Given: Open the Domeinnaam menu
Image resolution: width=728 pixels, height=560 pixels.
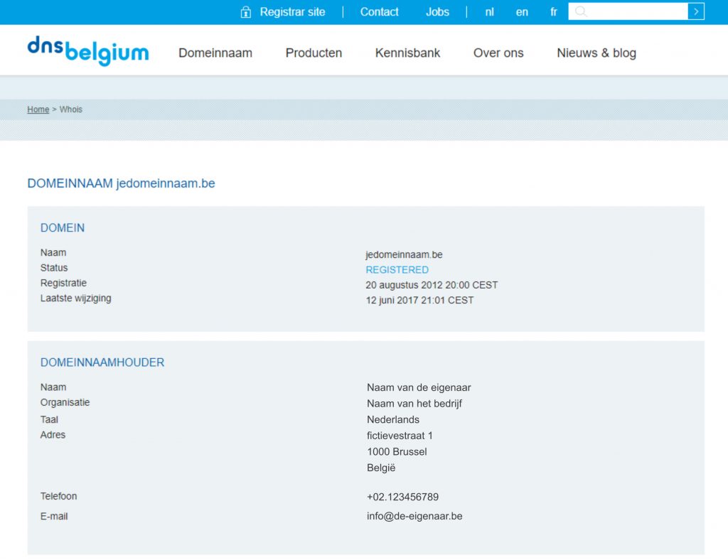Looking at the screenshot, I should [215, 53].
